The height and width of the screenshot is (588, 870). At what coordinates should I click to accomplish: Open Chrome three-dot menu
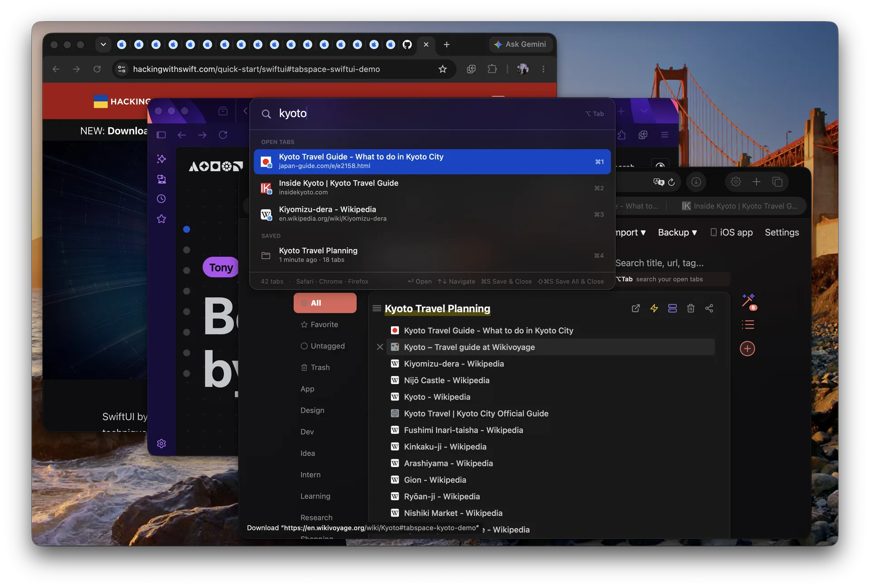pos(543,69)
